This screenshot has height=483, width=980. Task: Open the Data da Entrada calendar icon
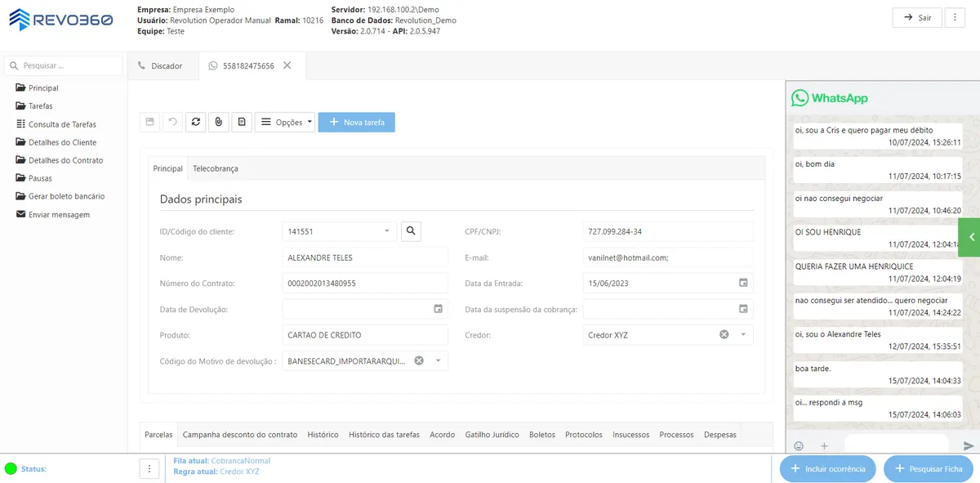pyautogui.click(x=743, y=283)
